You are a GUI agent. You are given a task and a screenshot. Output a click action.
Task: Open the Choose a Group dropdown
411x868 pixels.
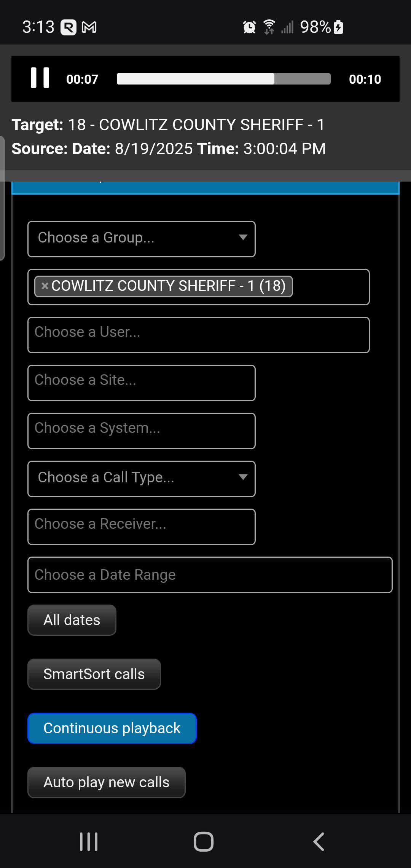[141, 239]
